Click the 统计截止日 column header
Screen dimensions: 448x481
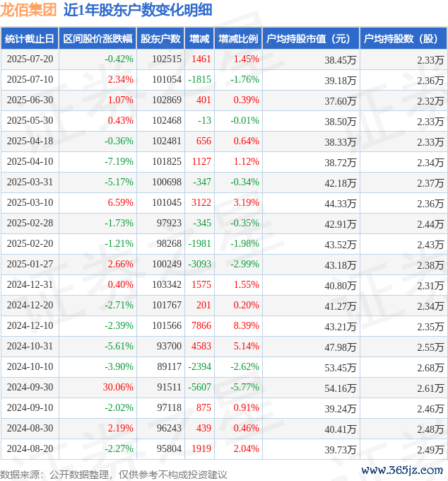click(30, 39)
